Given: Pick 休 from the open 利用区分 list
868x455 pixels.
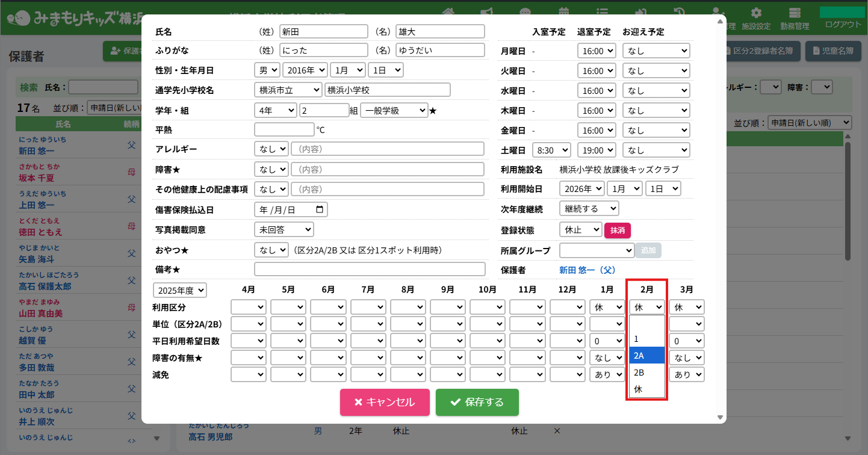Looking at the screenshot, I should (646, 389).
